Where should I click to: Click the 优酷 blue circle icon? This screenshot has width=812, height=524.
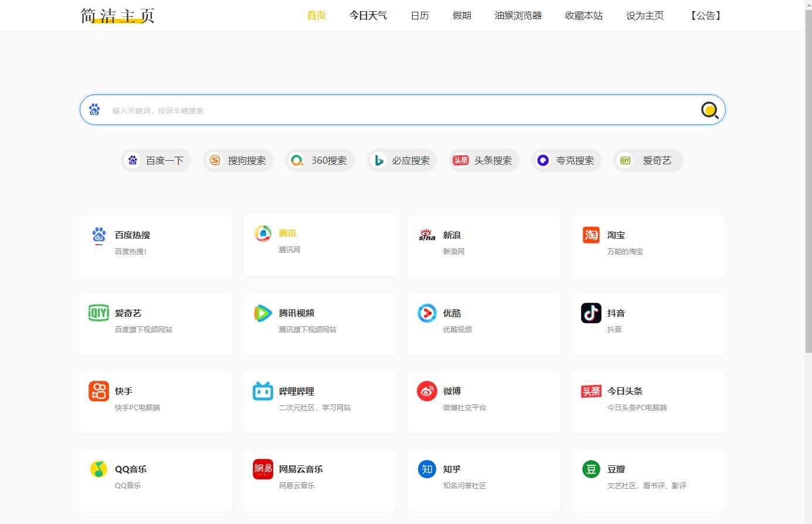pyautogui.click(x=427, y=313)
